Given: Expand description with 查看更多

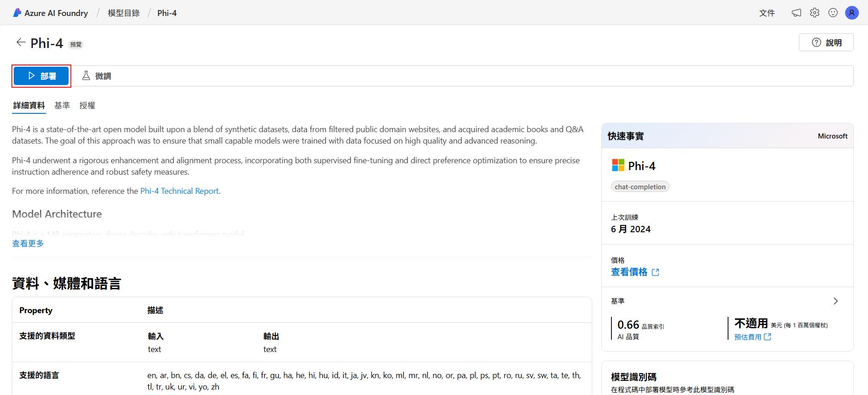Looking at the screenshot, I should click(28, 243).
